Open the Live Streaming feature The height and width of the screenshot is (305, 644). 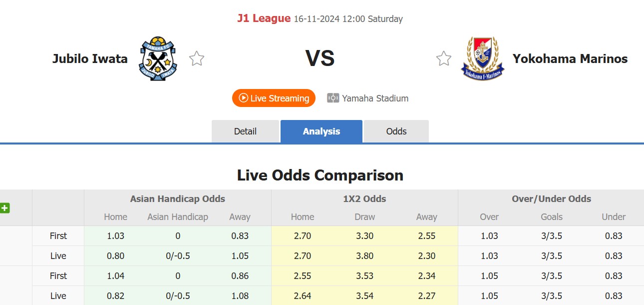click(274, 98)
